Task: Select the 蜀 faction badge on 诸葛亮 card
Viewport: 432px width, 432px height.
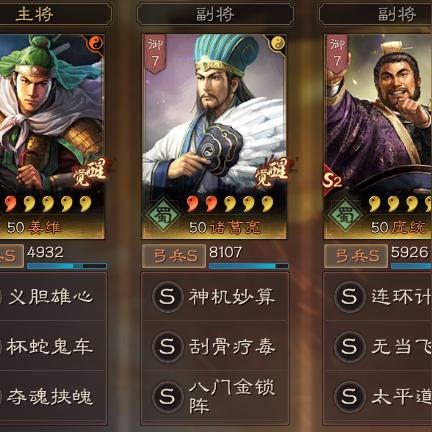Action: (x=163, y=215)
